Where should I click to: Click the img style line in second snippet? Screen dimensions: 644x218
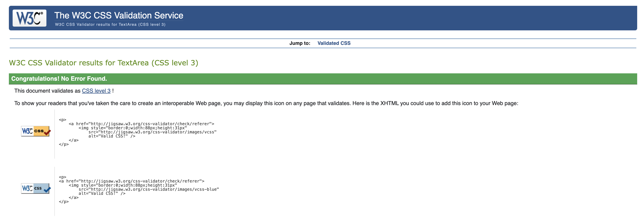point(123,185)
